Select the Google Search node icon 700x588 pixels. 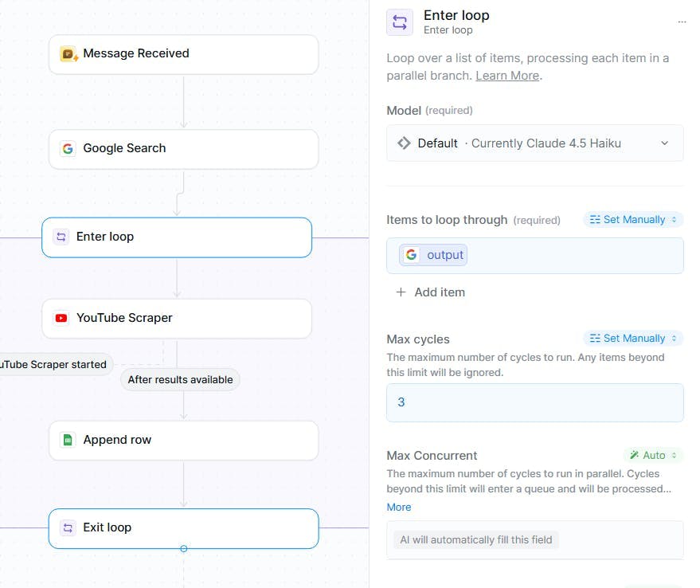(x=68, y=149)
